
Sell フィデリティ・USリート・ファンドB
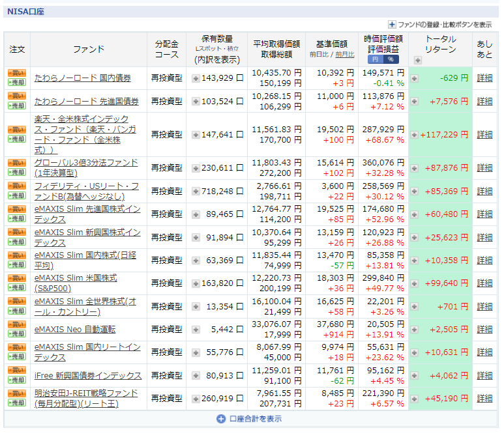click(x=17, y=195)
